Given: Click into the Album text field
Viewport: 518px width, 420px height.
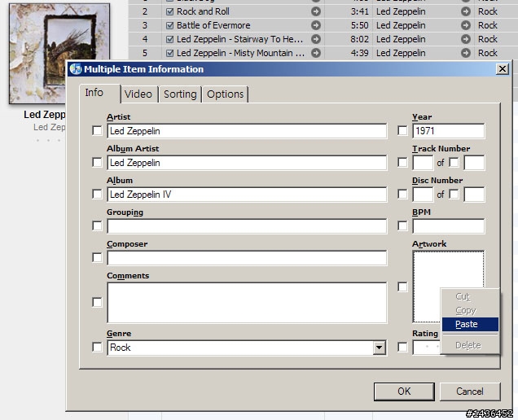Looking at the screenshot, I should (247, 195).
